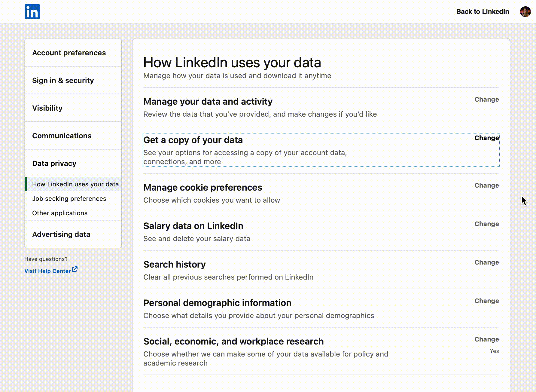The height and width of the screenshot is (392, 536).
Task: Click Change for Get a copy of your data
Action: 487,138
